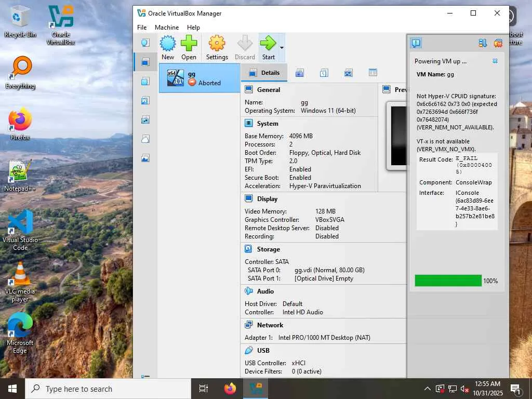
Task: Select the gg Aborted machine entry
Action: tap(199, 78)
